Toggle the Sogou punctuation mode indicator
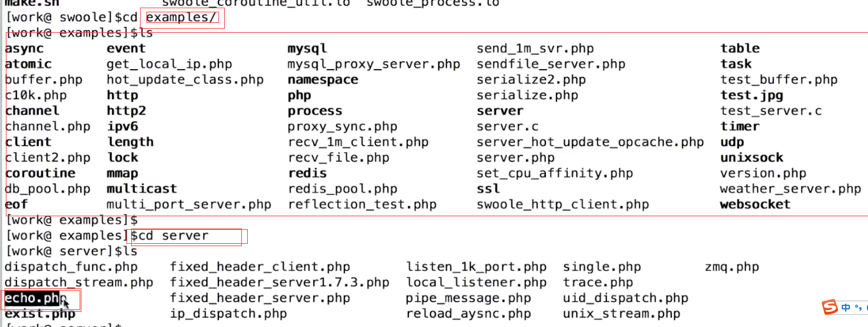The width and height of the screenshot is (868, 327). 857,308
